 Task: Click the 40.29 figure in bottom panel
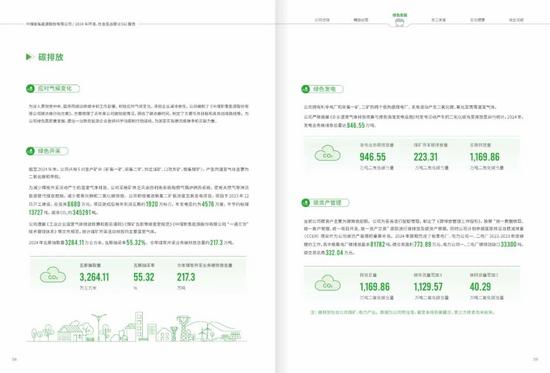(480, 287)
